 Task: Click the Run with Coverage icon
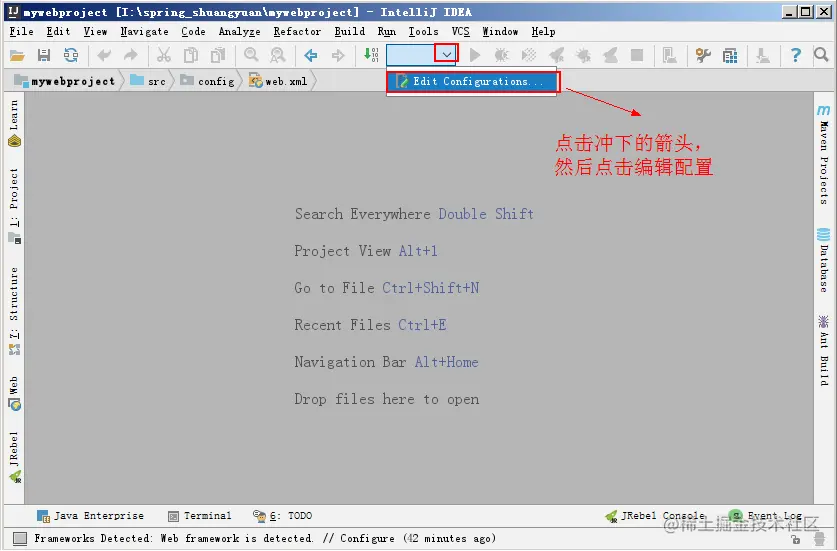pos(528,55)
